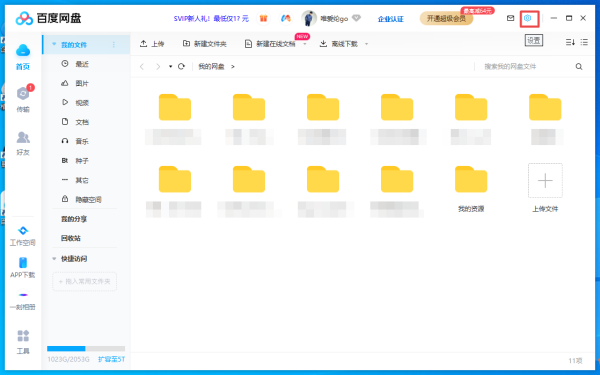Click the 拖入常用文件夹 drop box
This screenshot has width=600, height=375.
pyautogui.click(x=85, y=281)
